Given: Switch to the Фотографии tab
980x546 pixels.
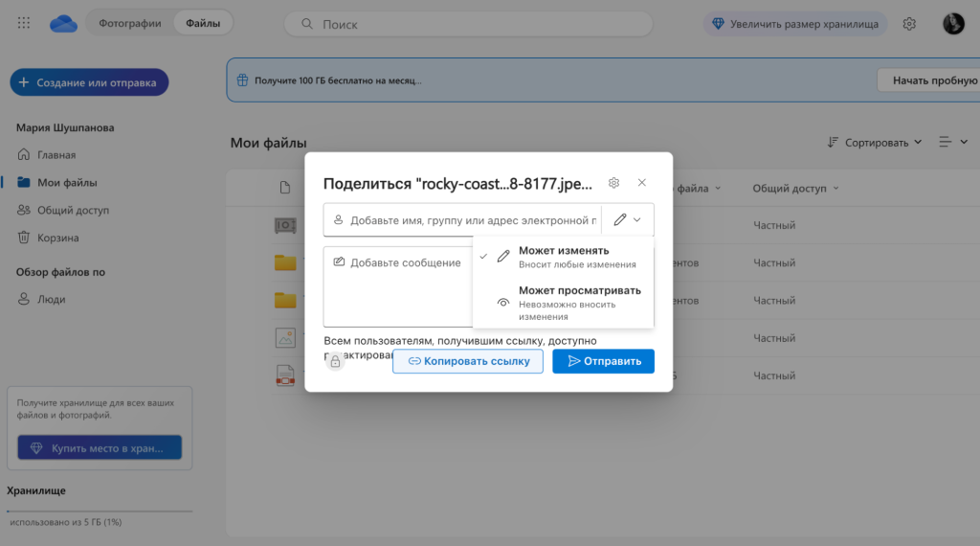Looking at the screenshot, I should [130, 23].
